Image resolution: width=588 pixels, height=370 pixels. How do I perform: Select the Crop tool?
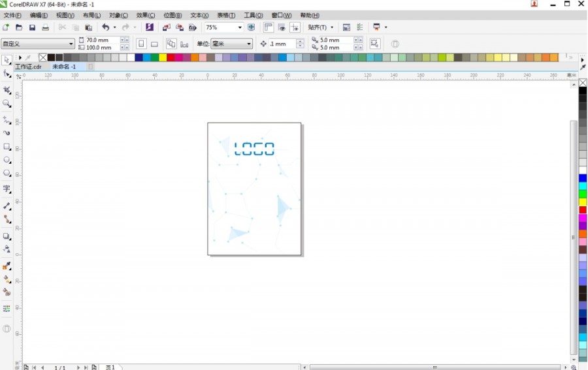(7, 90)
